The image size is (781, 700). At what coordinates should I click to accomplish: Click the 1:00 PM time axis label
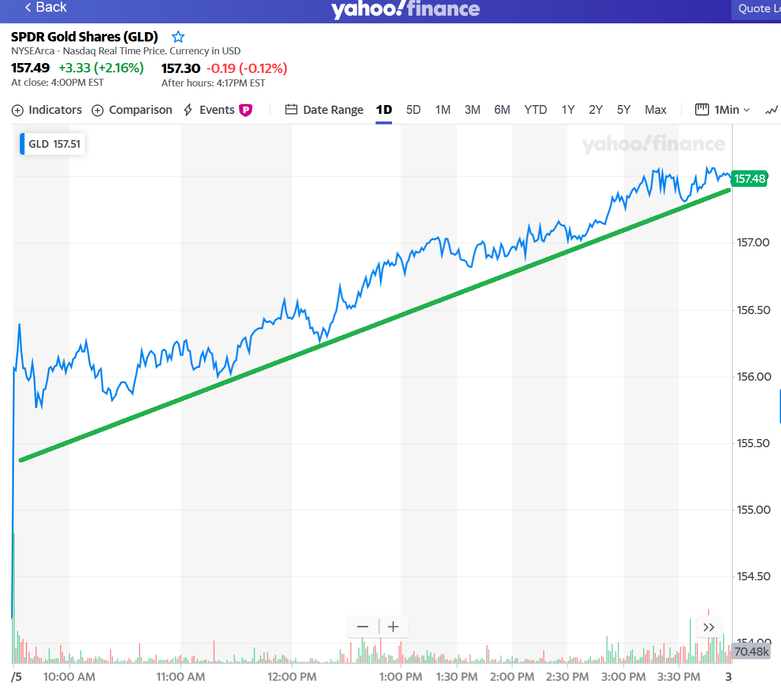pos(401,677)
